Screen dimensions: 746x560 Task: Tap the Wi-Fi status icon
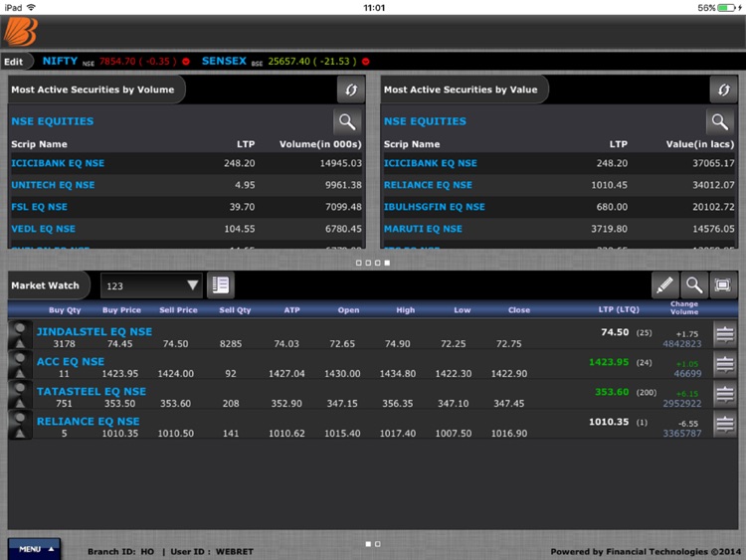(x=32, y=8)
